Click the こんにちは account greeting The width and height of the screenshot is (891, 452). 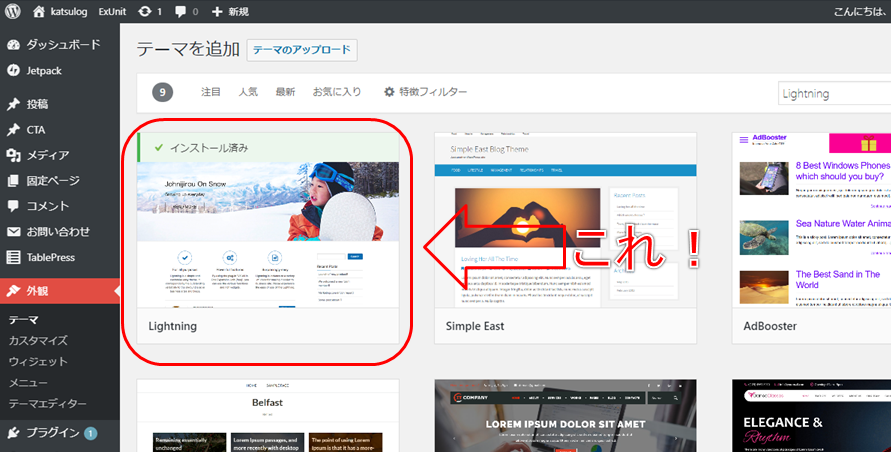861,11
